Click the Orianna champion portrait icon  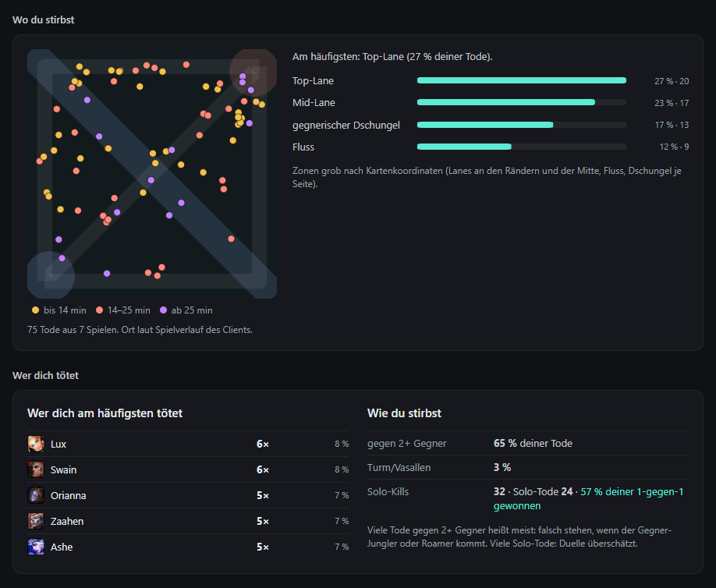(x=36, y=495)
